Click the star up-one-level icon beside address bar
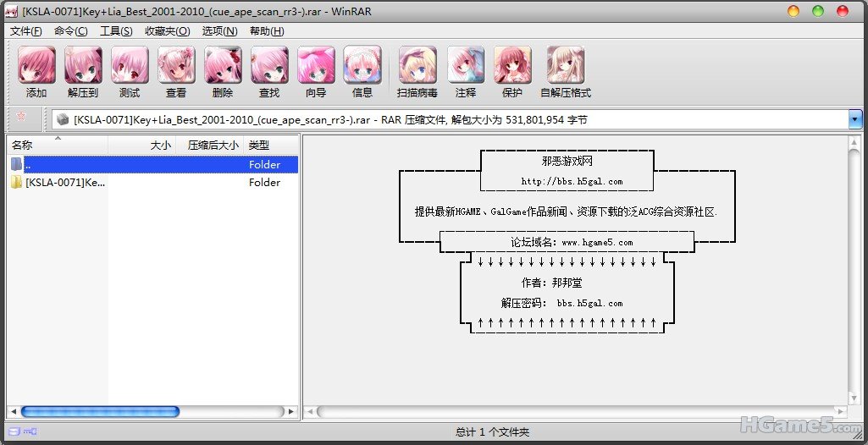This screenshot has height=445, width=868. click(x=21, y=116)
